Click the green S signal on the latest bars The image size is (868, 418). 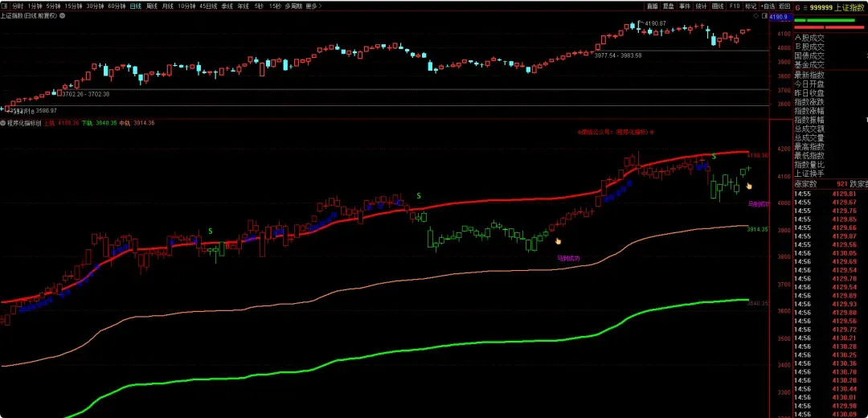714,157
